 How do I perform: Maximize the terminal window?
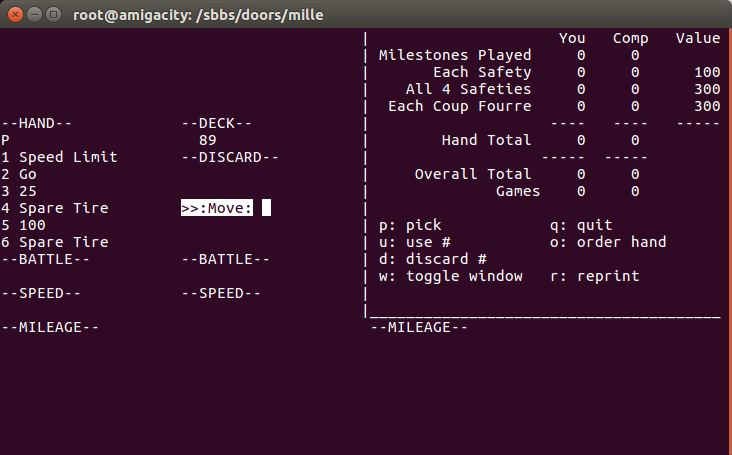click(x=52, y=15)
